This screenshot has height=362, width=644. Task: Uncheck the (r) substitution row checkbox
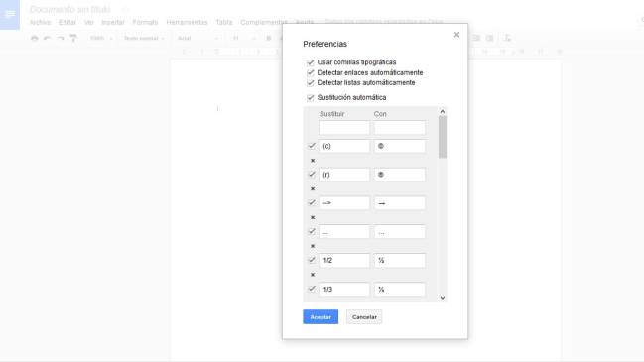[x=312, y=174]
